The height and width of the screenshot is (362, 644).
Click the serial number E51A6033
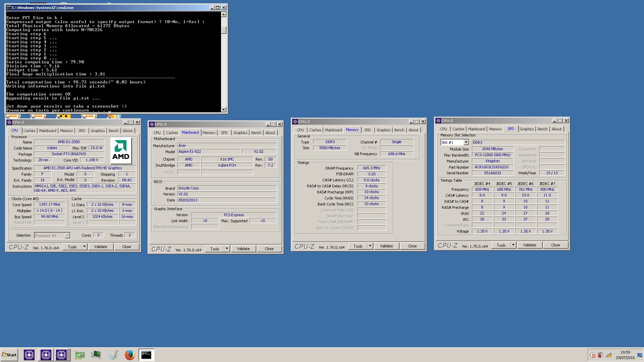point(493,173)
